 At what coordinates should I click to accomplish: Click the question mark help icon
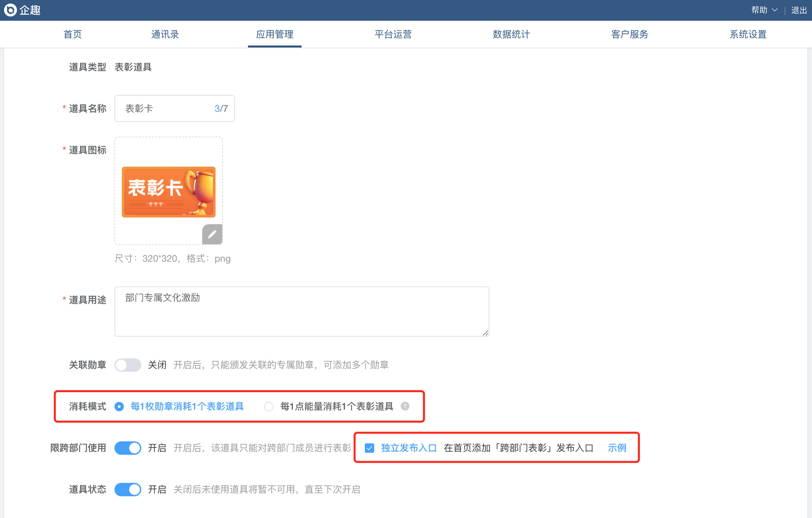point(405,406)
